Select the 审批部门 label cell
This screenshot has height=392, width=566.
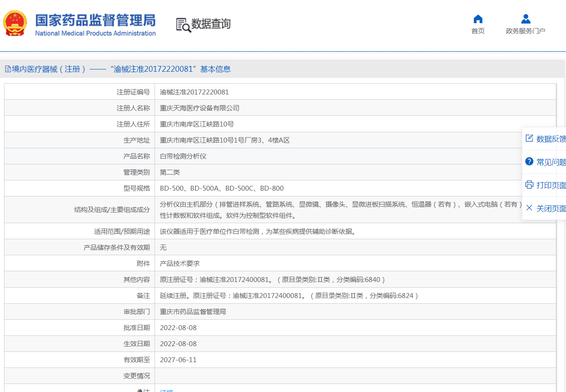pos(80,311)
